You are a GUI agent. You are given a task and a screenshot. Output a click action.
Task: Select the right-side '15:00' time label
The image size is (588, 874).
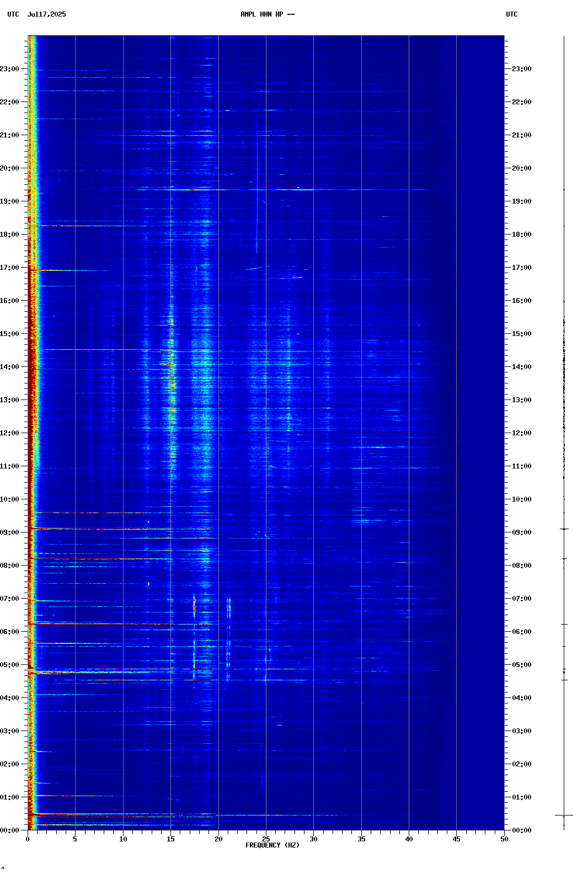[x=522, y=334]
